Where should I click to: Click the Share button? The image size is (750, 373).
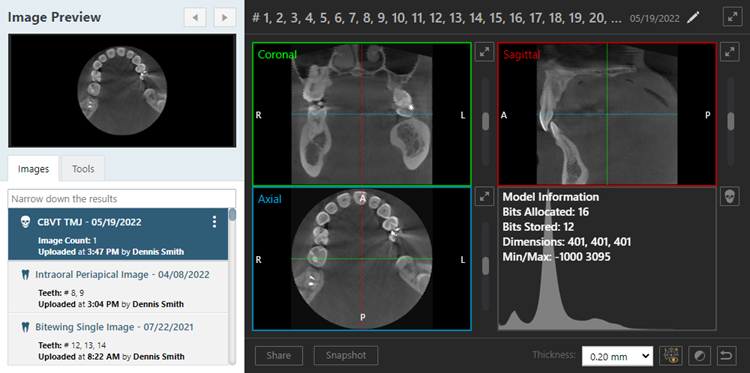tap(279, 355)
